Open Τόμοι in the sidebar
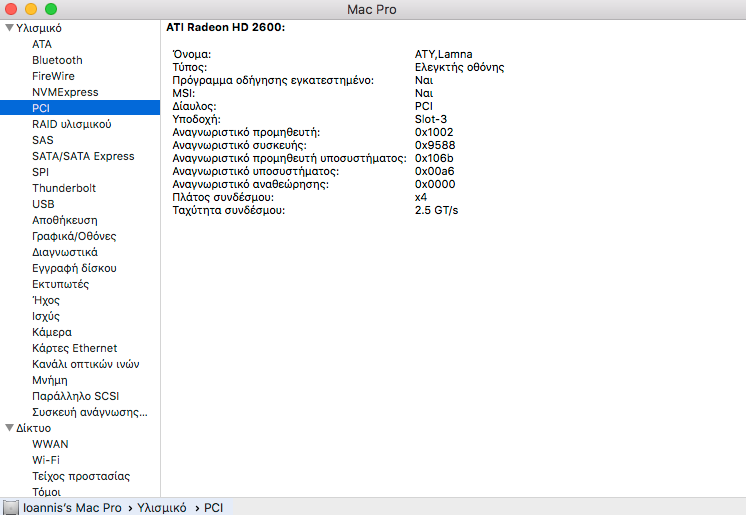 tap(47, 492)
